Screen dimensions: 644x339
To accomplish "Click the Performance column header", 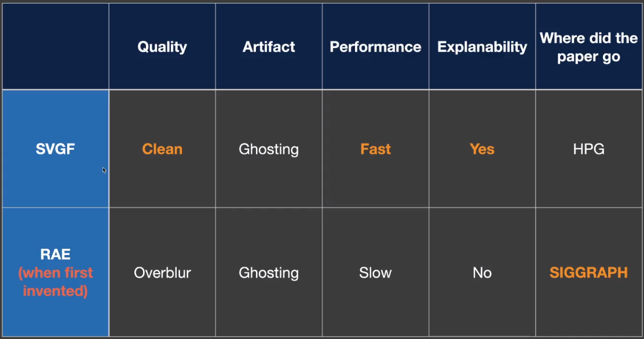I will [x=375, y=47].
